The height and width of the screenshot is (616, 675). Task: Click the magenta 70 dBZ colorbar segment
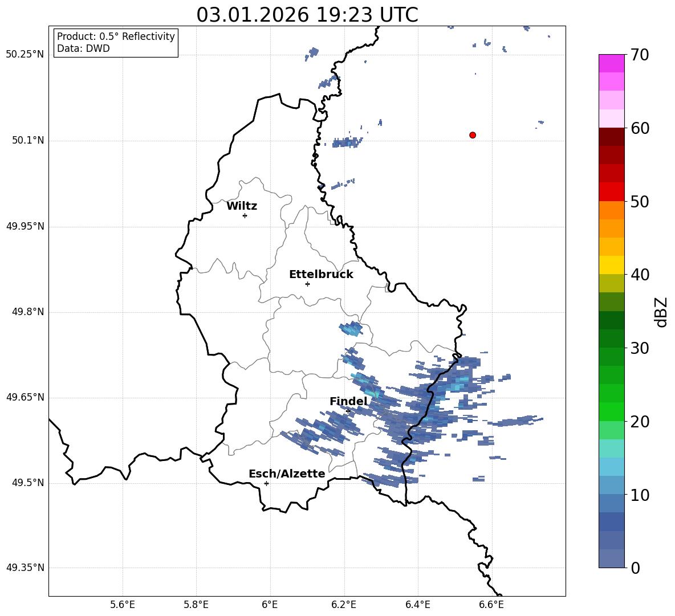click(x=611, y=63)
